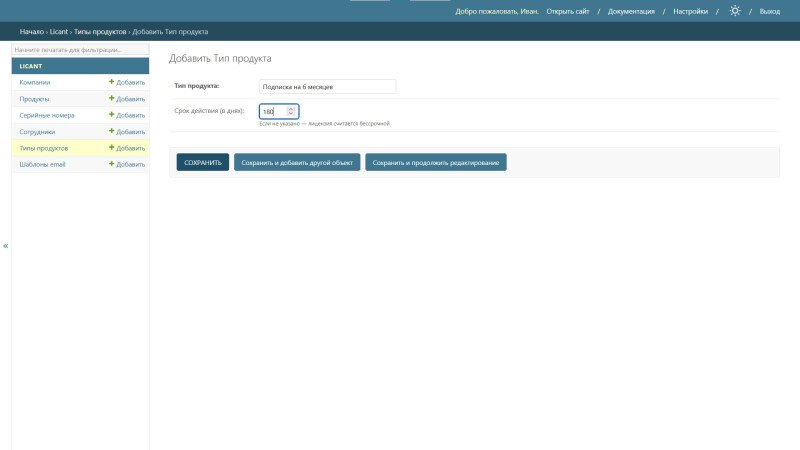Click the plus Добавить next to Продукты
The width and height of the screenshot is (800, 450).
pos(127,99)
